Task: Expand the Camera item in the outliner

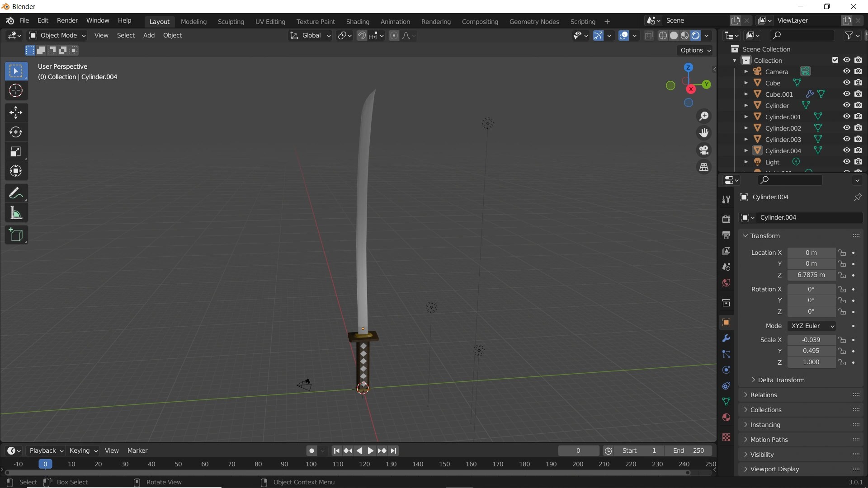Action: (x=746, y=71)
